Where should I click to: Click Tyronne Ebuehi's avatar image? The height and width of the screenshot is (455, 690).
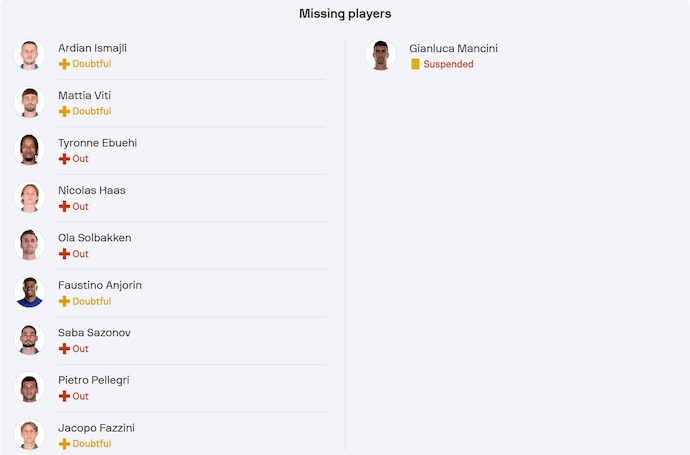(29, 150)
